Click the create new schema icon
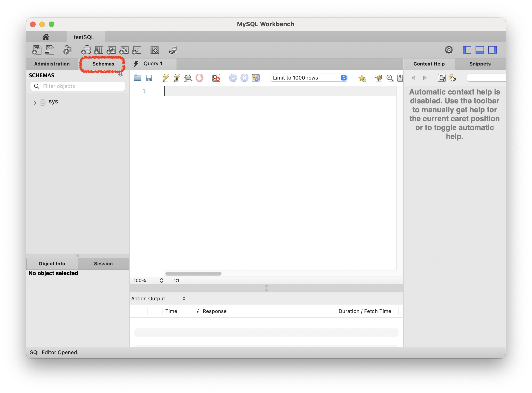 (x=86, y=50)
